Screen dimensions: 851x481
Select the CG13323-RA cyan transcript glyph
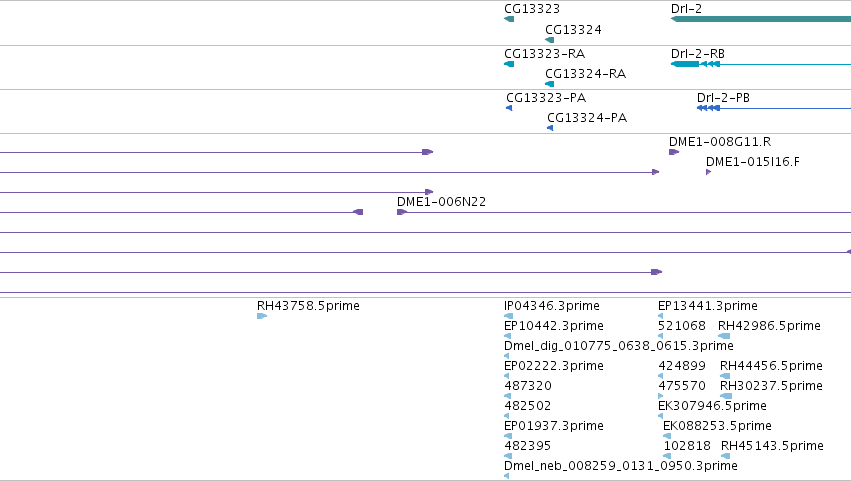coord(509,64)
